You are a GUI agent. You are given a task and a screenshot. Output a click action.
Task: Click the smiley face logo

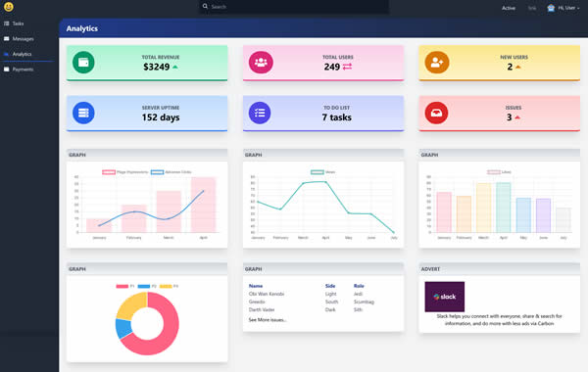click(x=8, y=7)
